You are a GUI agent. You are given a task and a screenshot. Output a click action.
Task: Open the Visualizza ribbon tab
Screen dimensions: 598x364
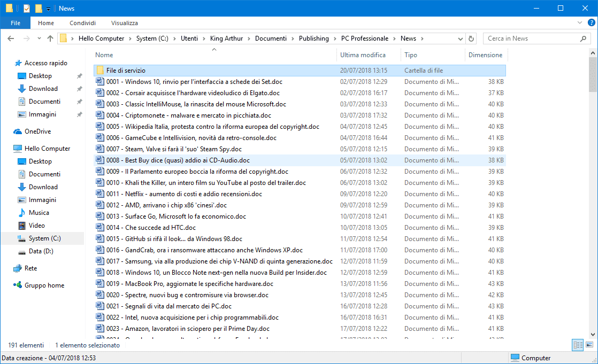124,23
